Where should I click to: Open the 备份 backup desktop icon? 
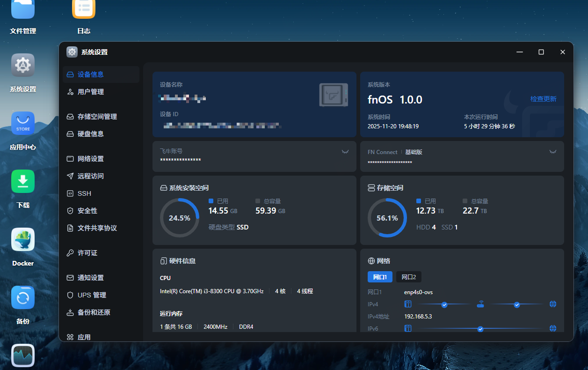tap(23, 298)
